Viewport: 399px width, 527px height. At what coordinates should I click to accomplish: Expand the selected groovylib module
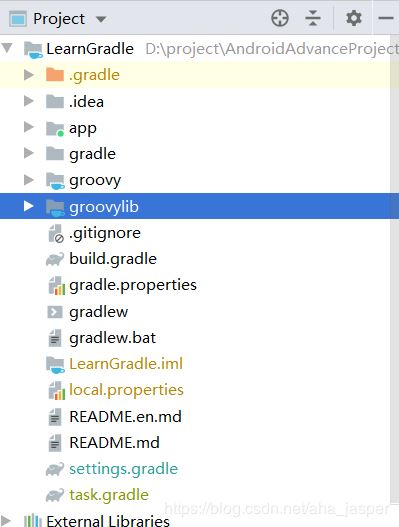pyautogui.click(x=29, y=206)
